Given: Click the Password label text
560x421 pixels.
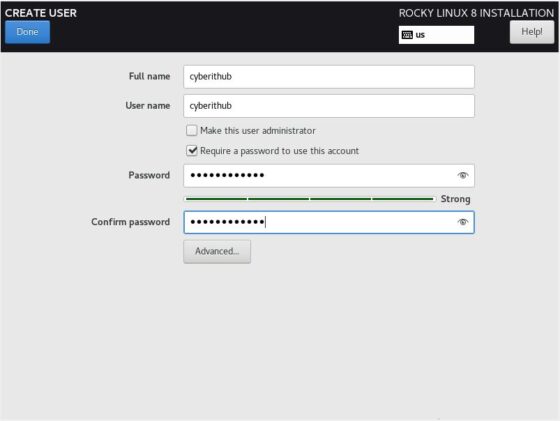Looking at the screenshot, I should coord(149,175).
